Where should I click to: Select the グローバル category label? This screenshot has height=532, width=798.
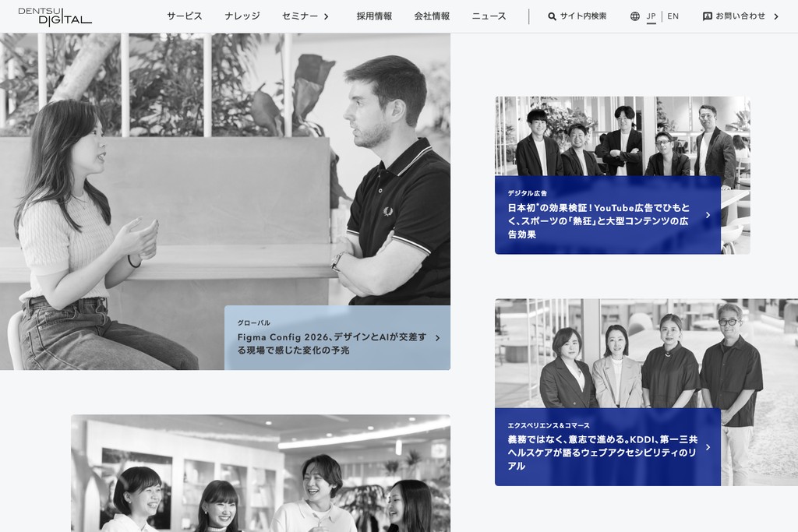click(253, 323)
